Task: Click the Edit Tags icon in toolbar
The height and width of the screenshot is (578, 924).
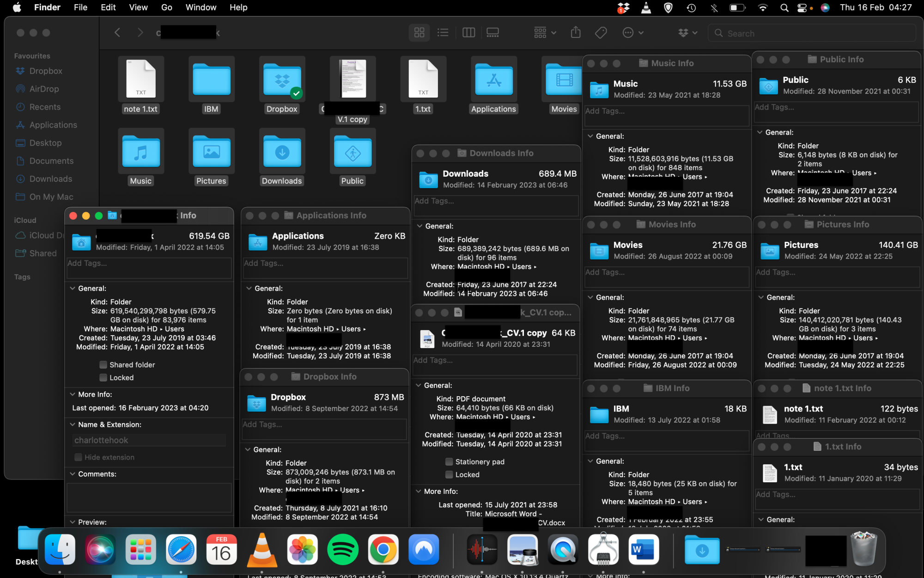Action: [x=601, y=33]
